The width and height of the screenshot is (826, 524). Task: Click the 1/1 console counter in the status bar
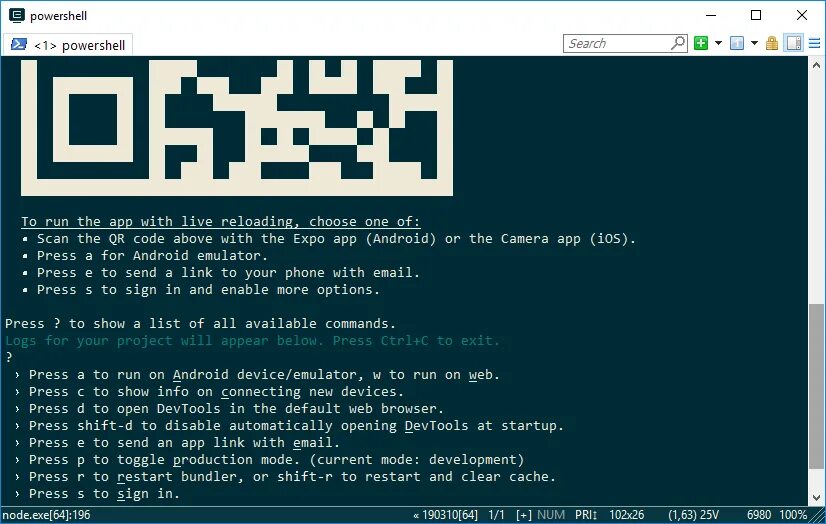(496, 515)
